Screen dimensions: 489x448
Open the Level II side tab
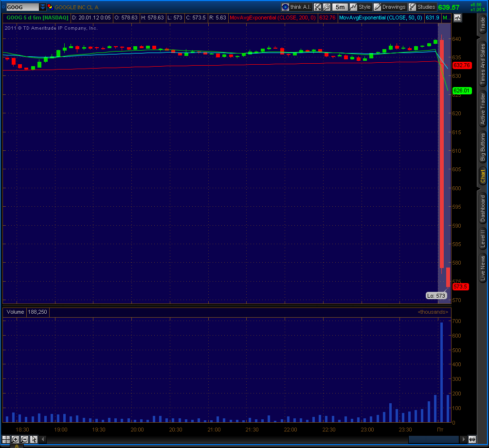tap(483, 239)
